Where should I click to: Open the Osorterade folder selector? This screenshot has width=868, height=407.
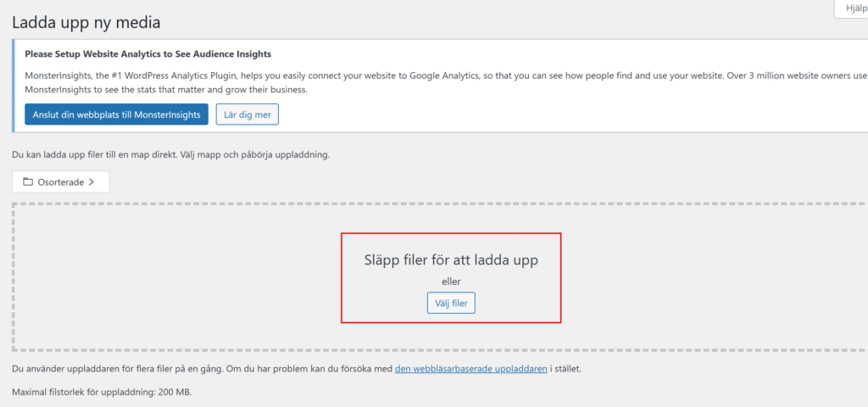point(61,181)
